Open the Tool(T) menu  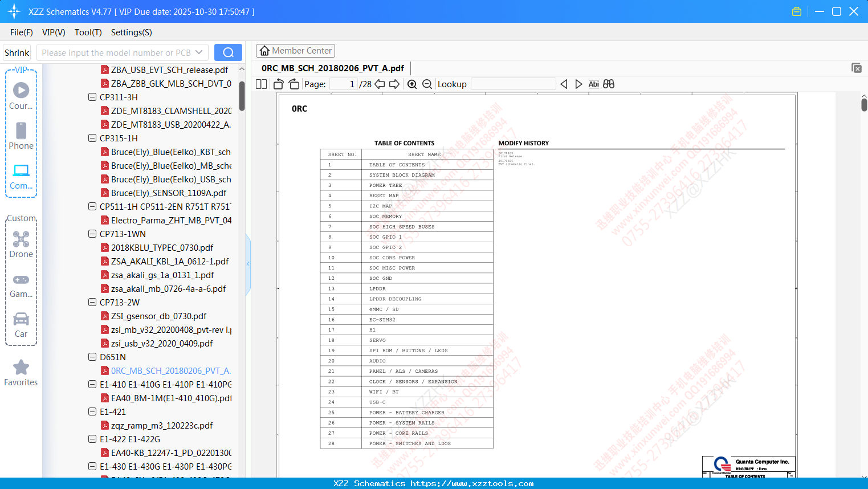click(x=88, y=32)
